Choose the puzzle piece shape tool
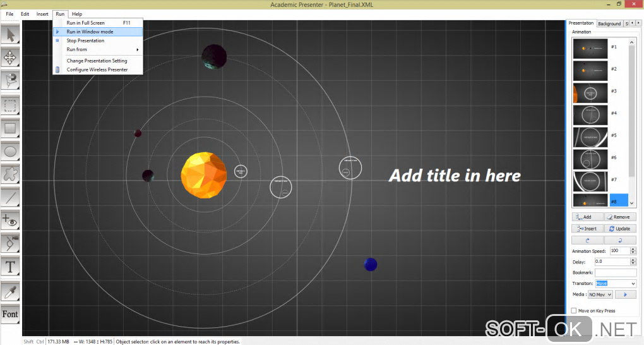The height and width of the screenshot is (345, 644). point(10,174)
